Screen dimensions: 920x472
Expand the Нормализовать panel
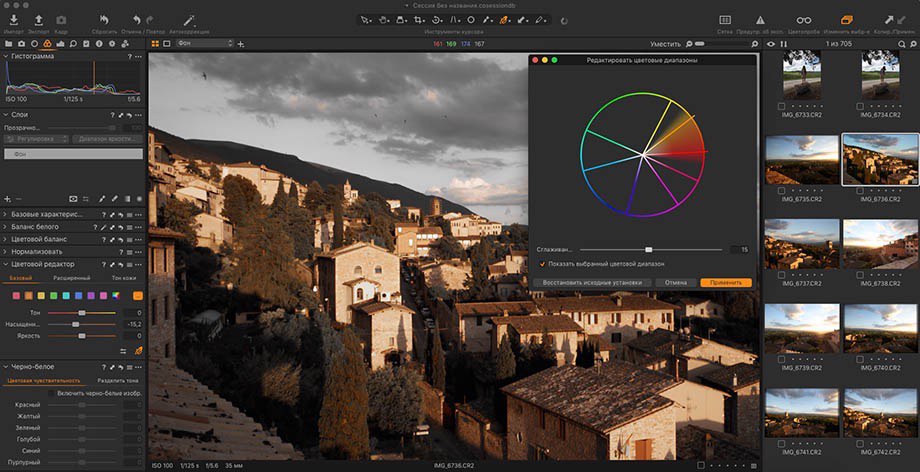click(6, 252)
